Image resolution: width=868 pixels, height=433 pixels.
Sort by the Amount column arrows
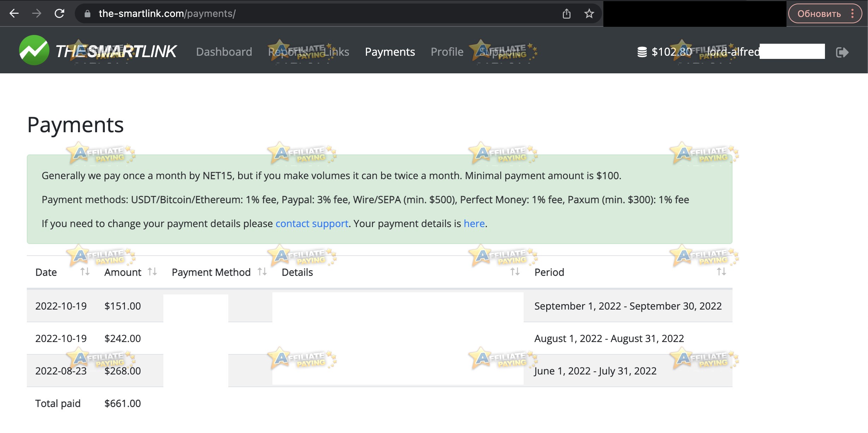(152, 272)
